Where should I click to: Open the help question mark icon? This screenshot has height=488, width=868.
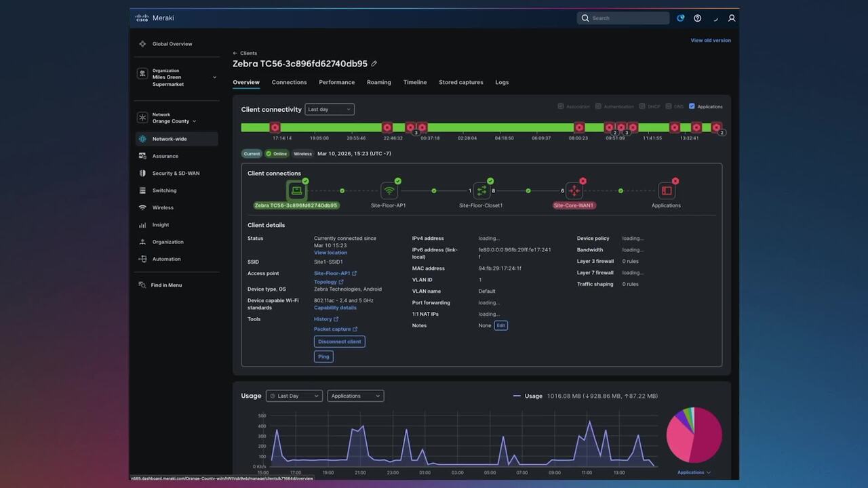698,18
